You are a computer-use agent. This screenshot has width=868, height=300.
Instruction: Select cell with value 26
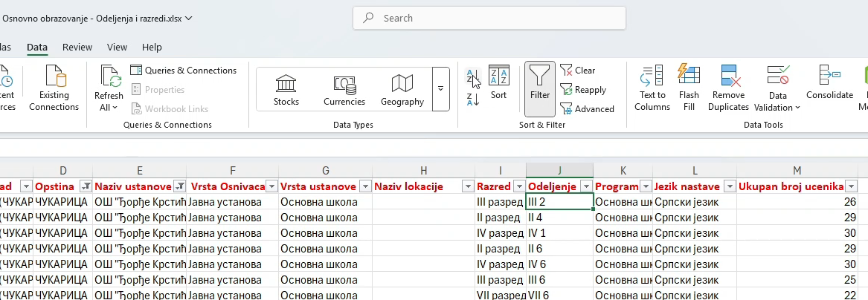[x=797, y=202]
